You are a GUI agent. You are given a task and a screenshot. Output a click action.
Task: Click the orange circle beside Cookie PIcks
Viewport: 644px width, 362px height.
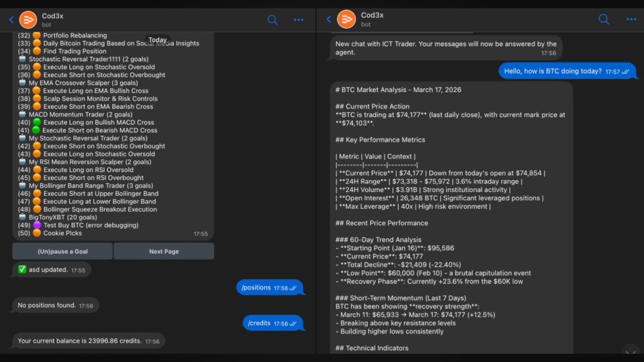[37, 233]
